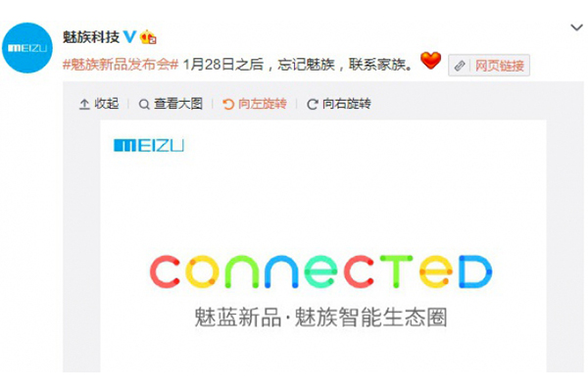
Task: Click the MEIZU logo inside the poster
Action: pyautogui.click(x=149, y=146)
